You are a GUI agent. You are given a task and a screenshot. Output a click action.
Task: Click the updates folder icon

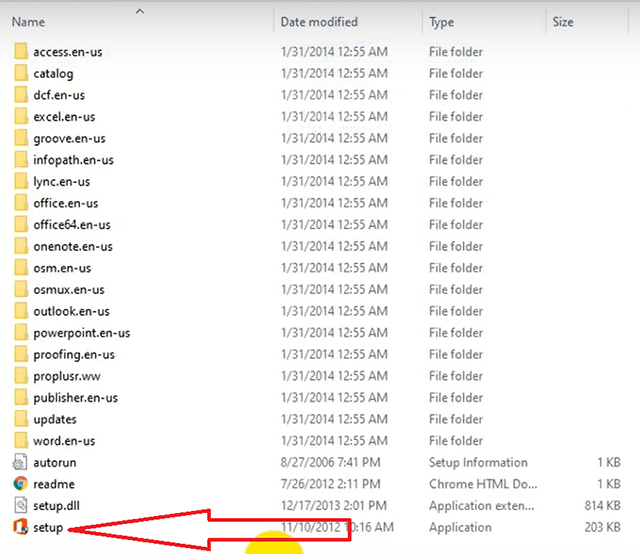point(21,419)
